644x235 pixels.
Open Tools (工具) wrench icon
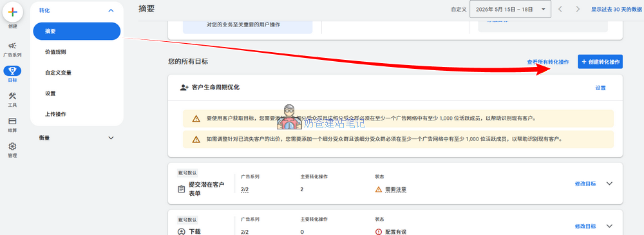12,96
